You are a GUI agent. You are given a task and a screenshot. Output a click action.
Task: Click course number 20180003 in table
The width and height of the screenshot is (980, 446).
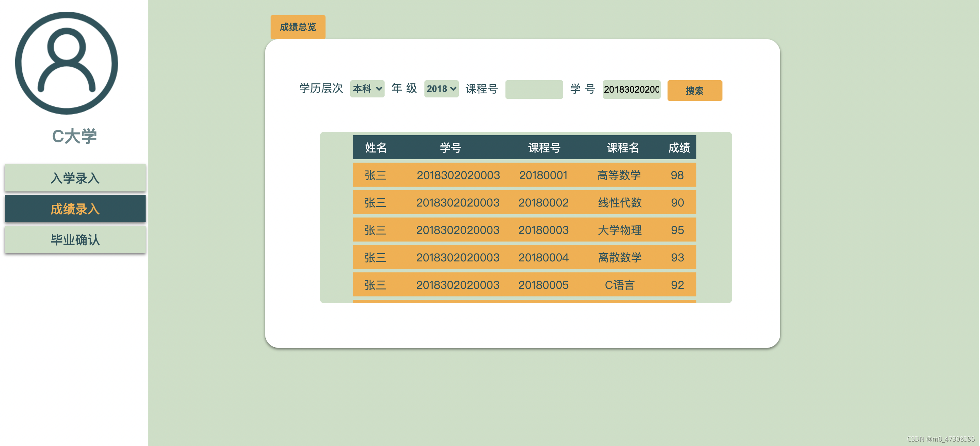click(543, 230)
